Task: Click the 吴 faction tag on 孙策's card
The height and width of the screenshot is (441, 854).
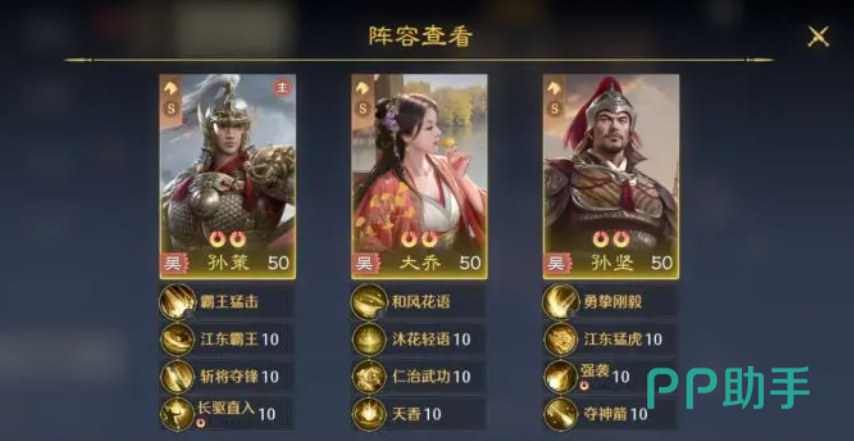Action: (173, 264)
